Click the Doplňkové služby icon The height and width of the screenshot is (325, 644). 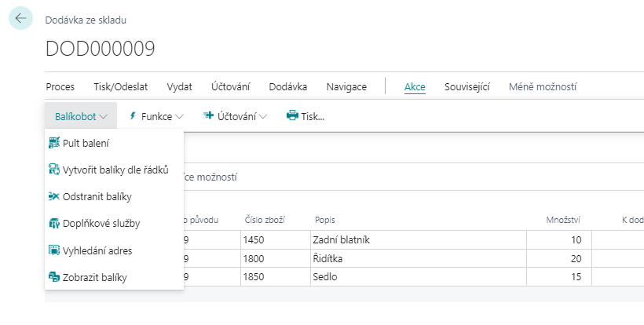tap(54, 224)
